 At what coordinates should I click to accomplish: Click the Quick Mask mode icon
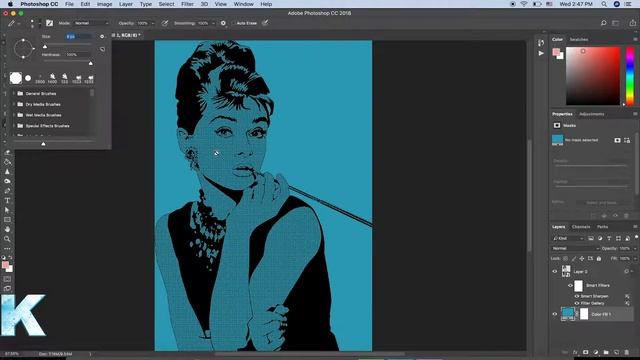(x=7, y=279)
